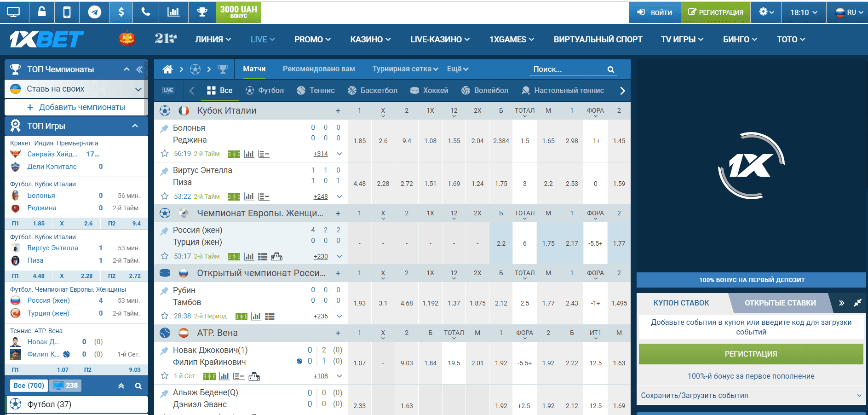Pin the Болонья match
868x415 pixels.
pyautogui.click(x=164, y=129)
